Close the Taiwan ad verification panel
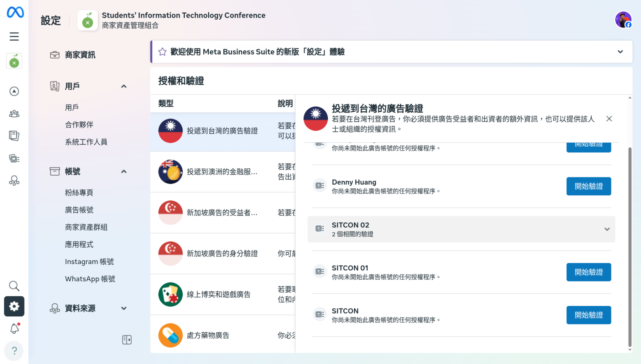The width and height of the screenshot is (641, 364). coord(609,119)
